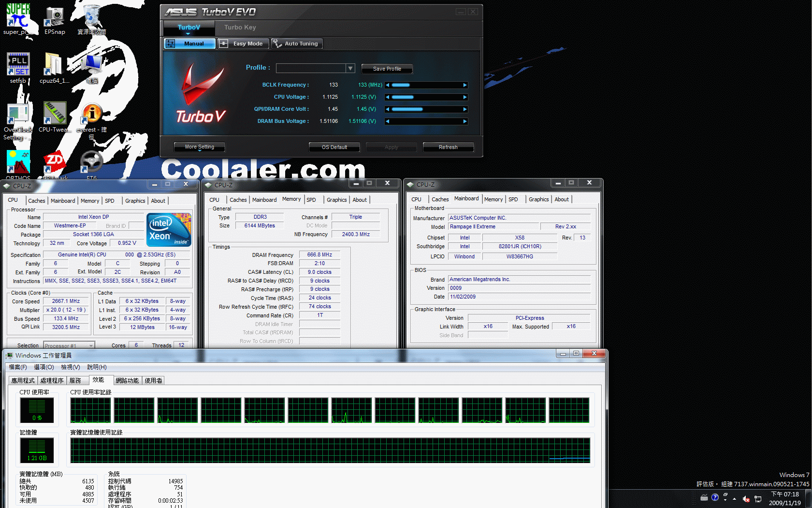Switch to Auto Tuning mode

click(297, 44)
